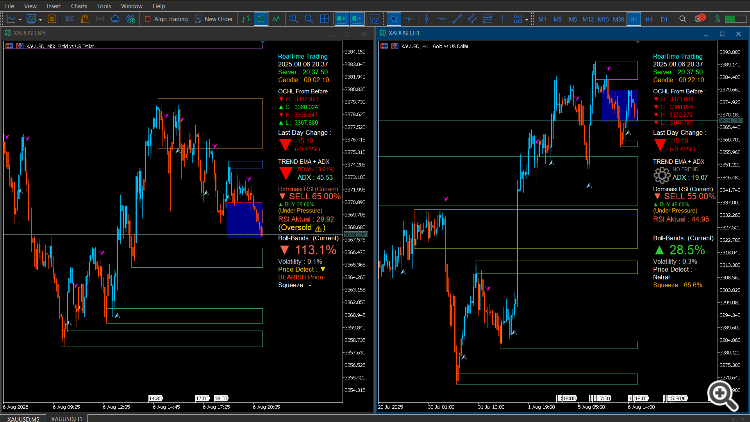Click the blue zone rectangle on H1 chart
This screenshot has height=422, width=750.
pyautogui.click(x=619, y=105)
